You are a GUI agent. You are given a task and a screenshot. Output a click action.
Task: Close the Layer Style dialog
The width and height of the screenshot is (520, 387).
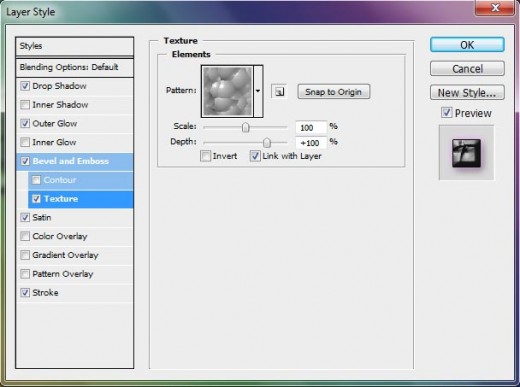[495, 8]
